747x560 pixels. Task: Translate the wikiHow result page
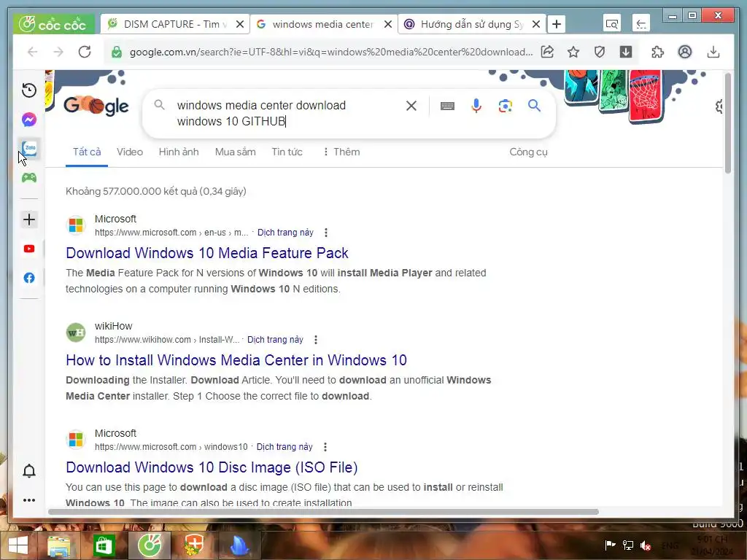tap(275, 340)
